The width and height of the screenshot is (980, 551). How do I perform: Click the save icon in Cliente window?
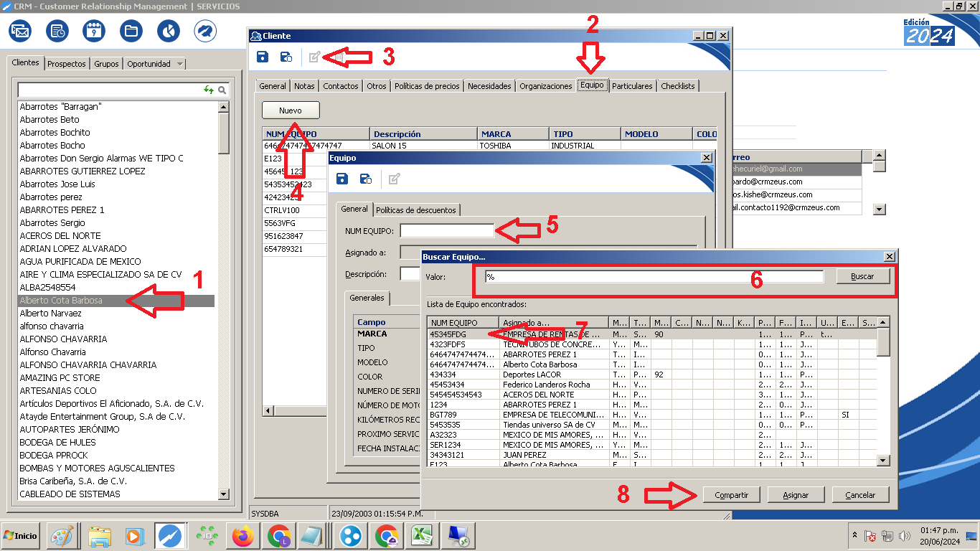[263, 57]
